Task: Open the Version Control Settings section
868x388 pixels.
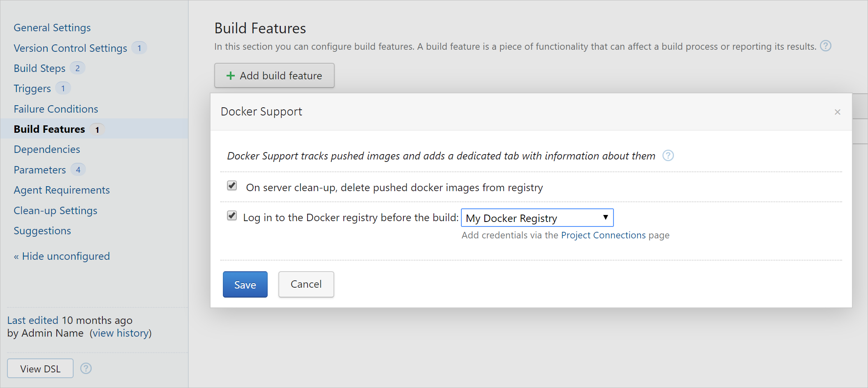Action: point(70,48)
